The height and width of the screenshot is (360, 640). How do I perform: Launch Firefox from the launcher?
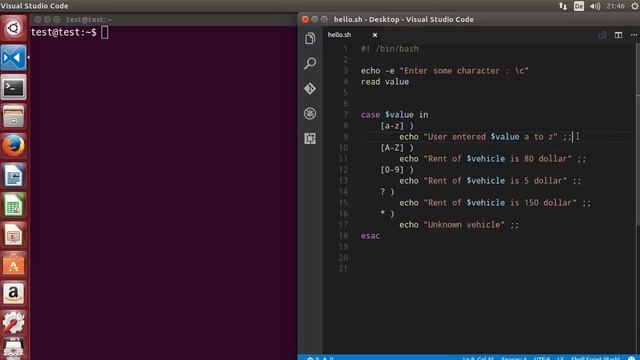(13, 146)
